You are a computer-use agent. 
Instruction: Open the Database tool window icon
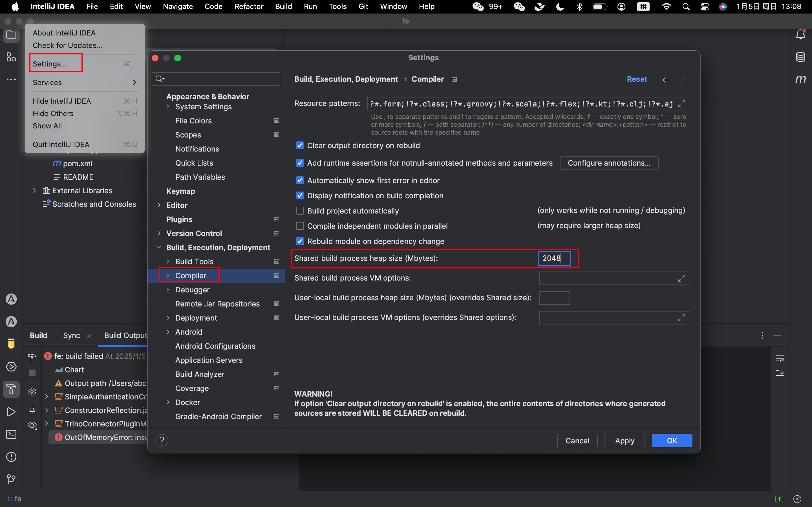click(x=801, y=57)
